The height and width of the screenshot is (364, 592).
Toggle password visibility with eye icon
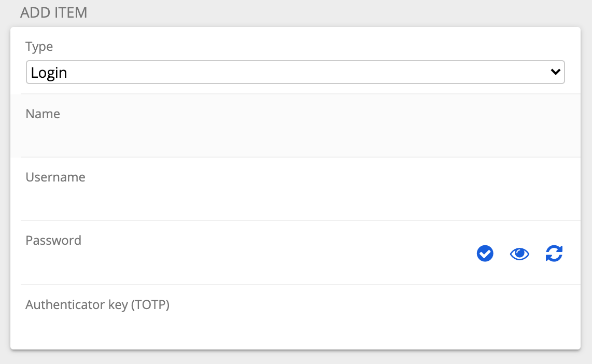[519, 254]
